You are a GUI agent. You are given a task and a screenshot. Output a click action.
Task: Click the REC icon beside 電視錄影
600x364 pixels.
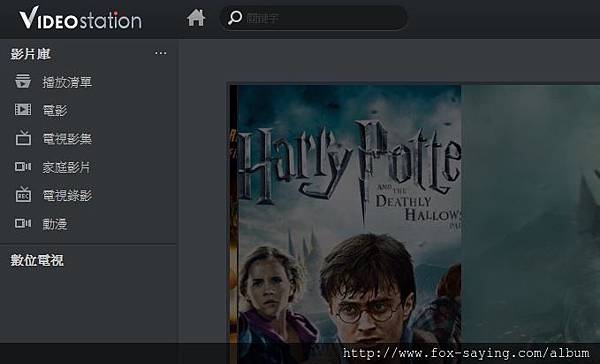pyautogui.click(x=23, y=194)
